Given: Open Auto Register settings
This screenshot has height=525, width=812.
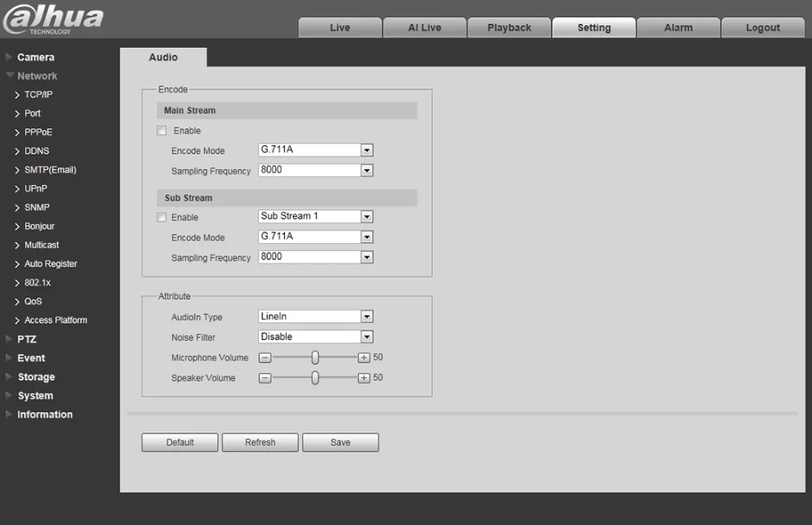Looking at the screenshot, I should pos(50,264).
